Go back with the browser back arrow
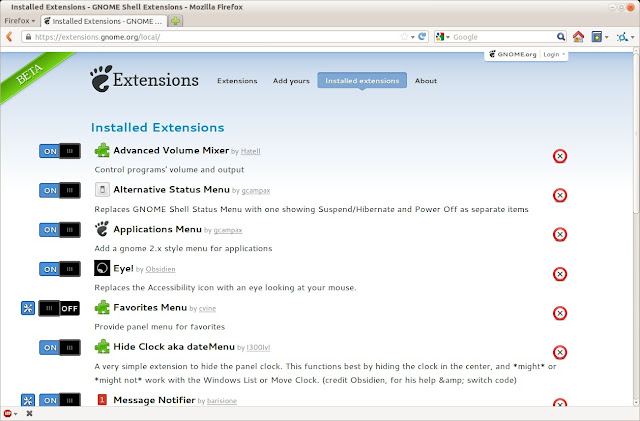 pos(9,37)
